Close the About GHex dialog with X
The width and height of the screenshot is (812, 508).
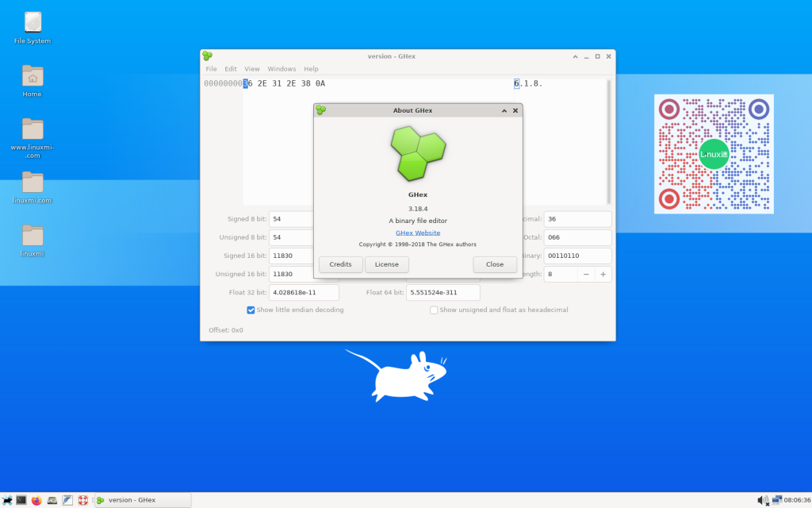click(515, 110)
